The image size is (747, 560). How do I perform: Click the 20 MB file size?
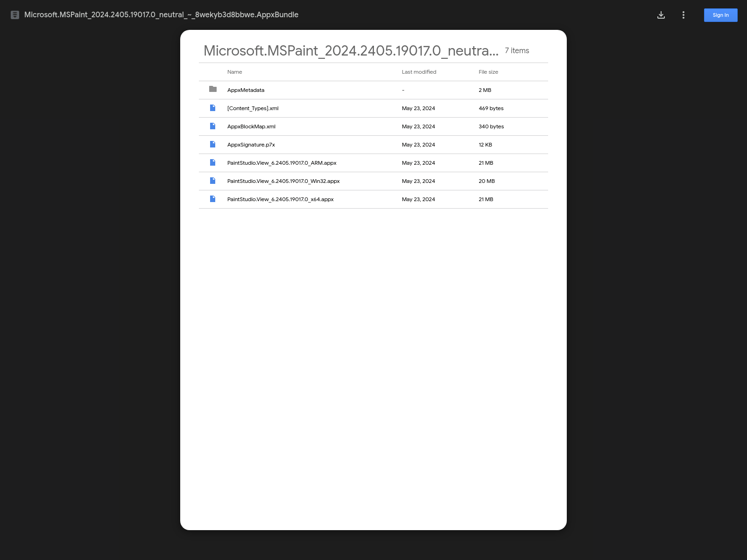pos(486,181)
